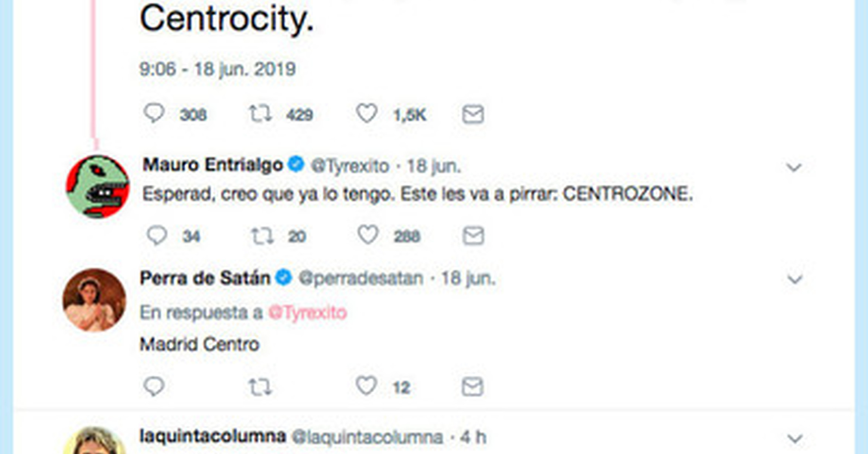Open Perra de Satán's profile picture
The width and height of the screenshot is (868, 454).
(x=94, y=300)
